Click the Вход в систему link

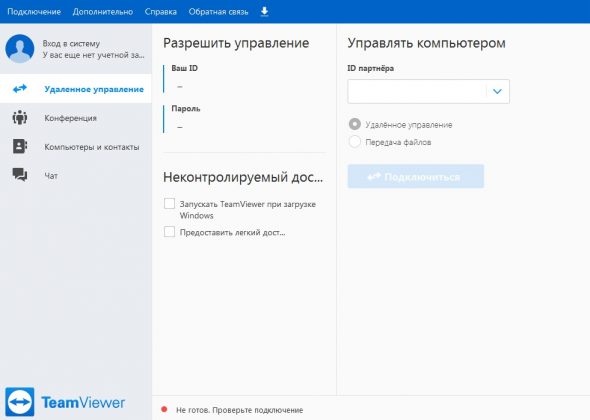[x=71, y=44]
